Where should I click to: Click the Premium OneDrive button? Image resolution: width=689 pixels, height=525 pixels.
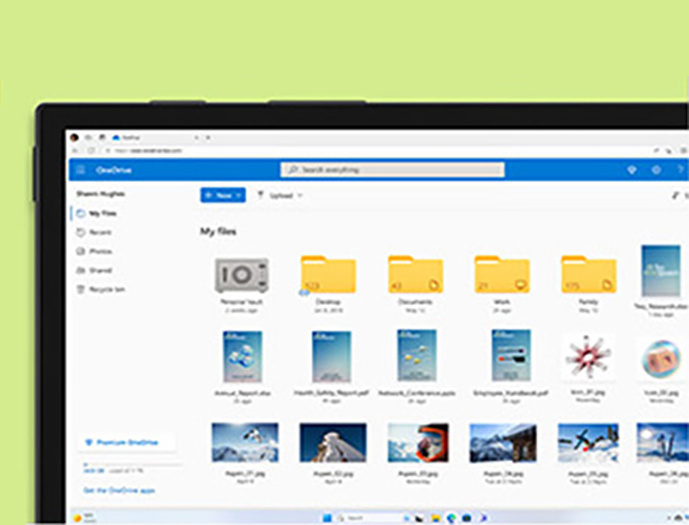125,441
